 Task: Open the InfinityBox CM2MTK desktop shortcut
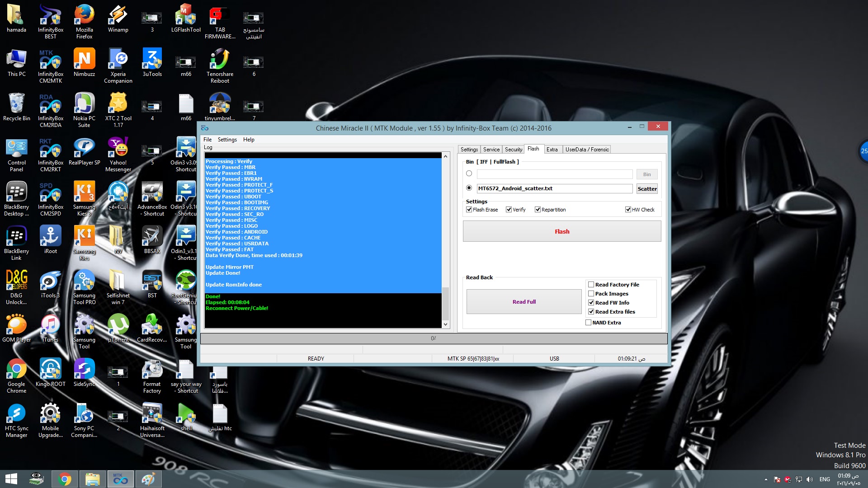coord(50,66)
